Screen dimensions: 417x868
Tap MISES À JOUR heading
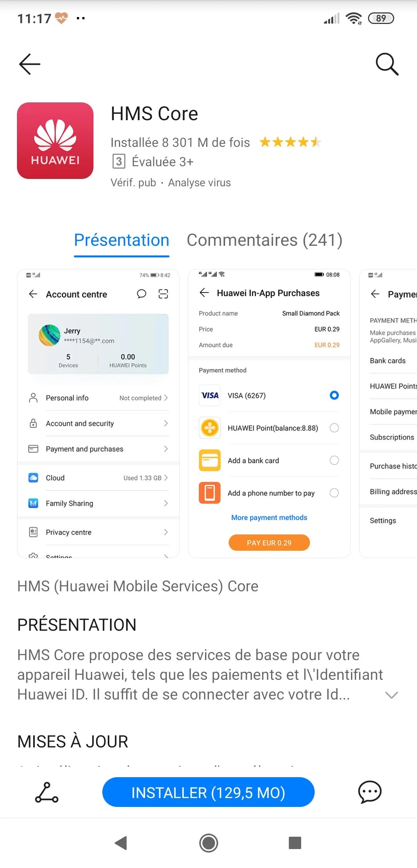73,742
